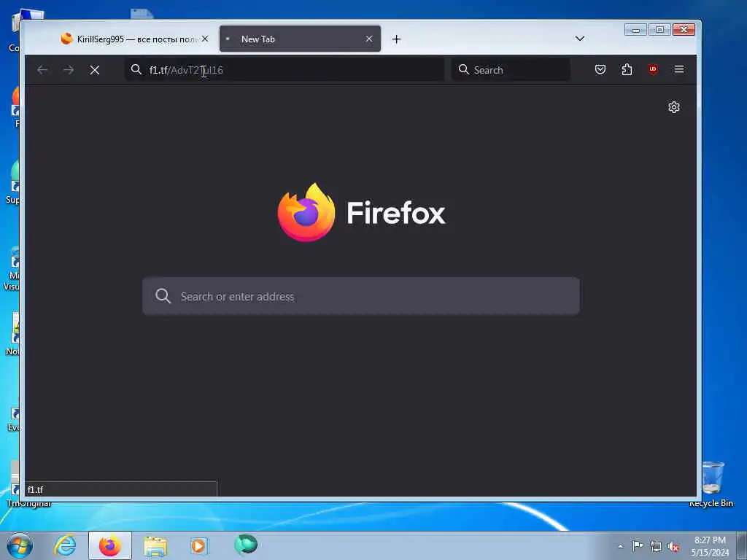Open Windows Explorer folder from taskbar

(x=155, y=545)
